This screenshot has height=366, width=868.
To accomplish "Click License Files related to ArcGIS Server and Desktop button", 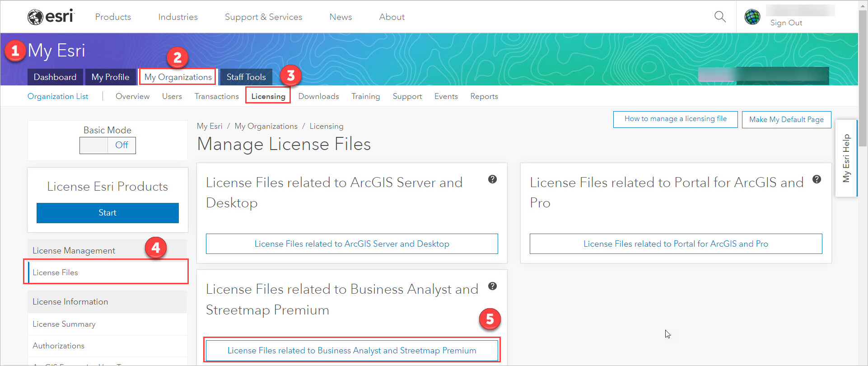I will [x=352, y=244].
